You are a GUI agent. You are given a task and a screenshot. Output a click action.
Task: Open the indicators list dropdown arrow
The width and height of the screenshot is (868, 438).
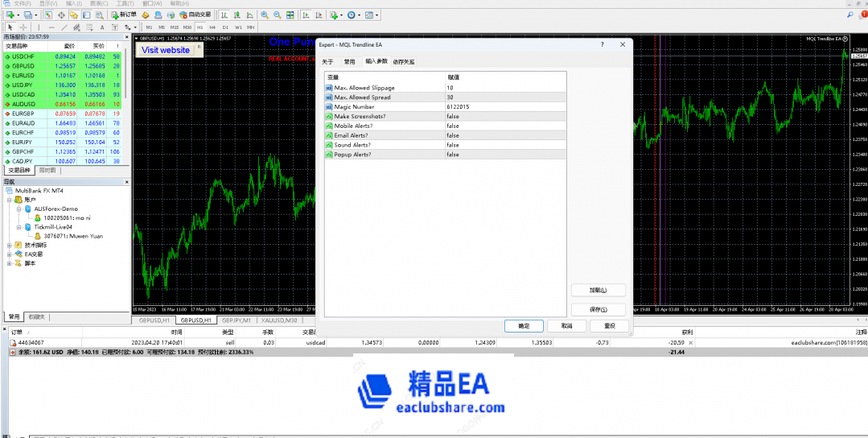tap(342, 15)
